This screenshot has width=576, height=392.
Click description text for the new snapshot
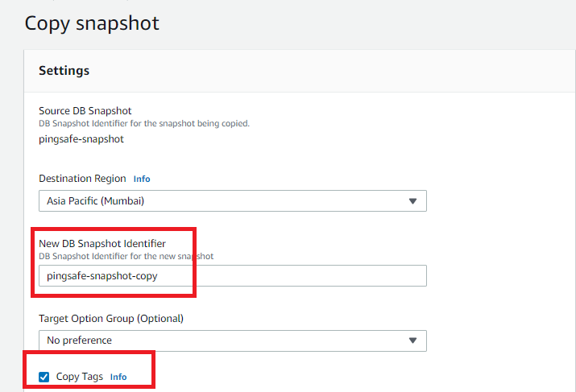pyautogui.click(x=126, y=256)
